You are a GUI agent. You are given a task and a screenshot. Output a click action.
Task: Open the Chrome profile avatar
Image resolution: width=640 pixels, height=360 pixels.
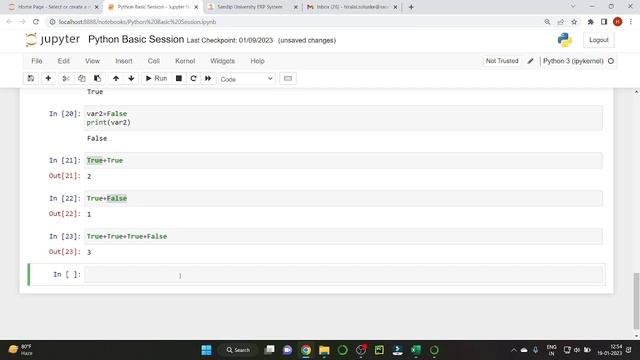pyautogui.click(x=617, y=22)
